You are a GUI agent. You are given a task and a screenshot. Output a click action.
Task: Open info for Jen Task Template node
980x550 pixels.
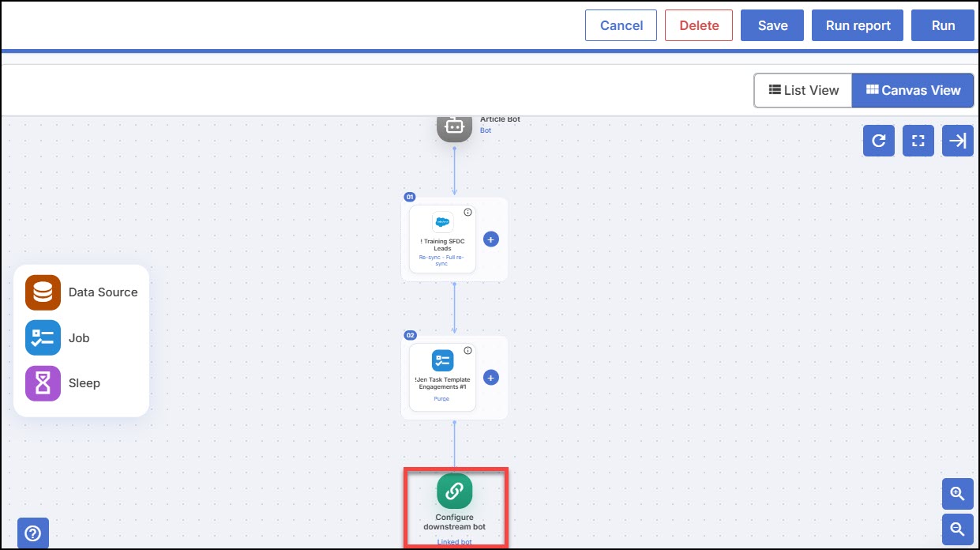point(467,350)
